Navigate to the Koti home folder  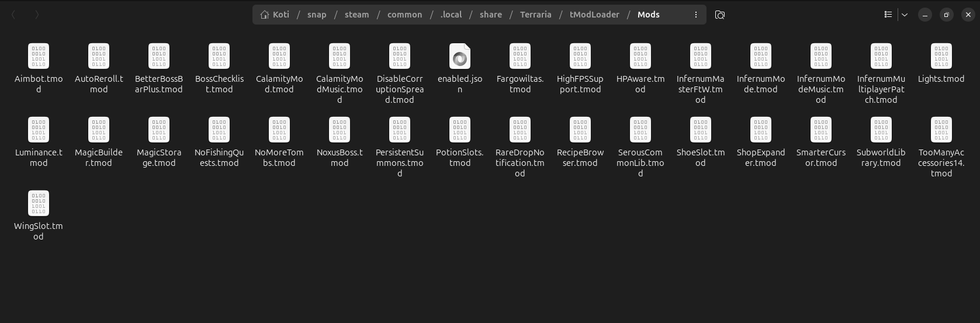[x=275, y=15]
